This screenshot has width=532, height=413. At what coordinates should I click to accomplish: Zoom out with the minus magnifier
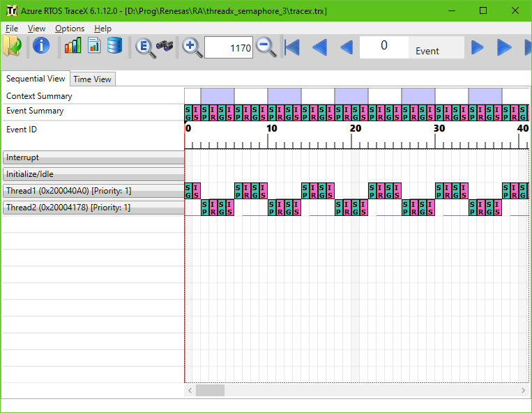tap(266, 47)
